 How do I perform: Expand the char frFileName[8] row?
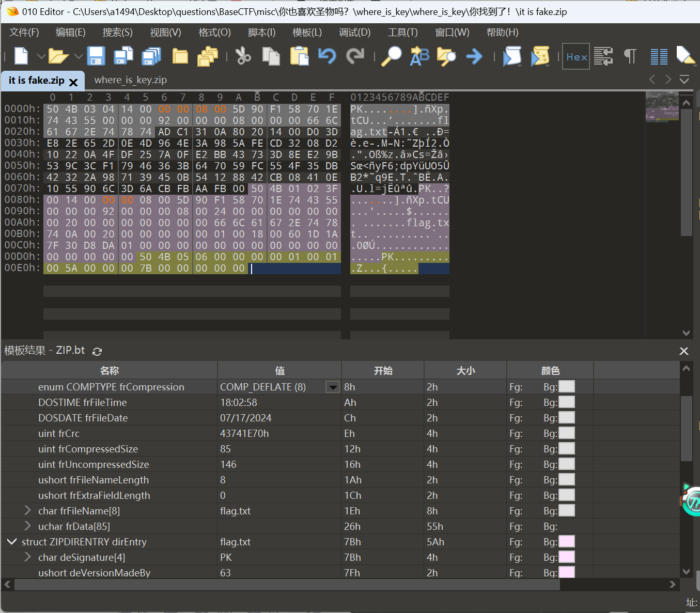click(28, 511)
